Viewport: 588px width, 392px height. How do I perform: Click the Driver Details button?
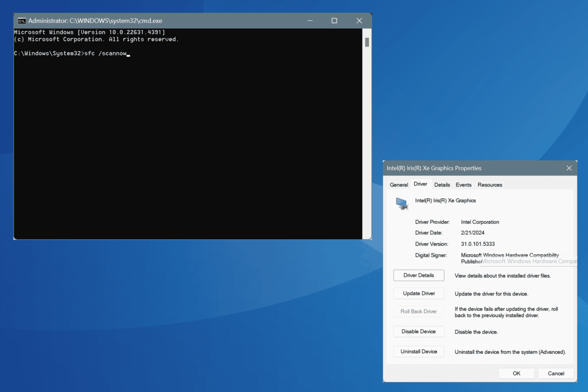click(x=419, y=275)
